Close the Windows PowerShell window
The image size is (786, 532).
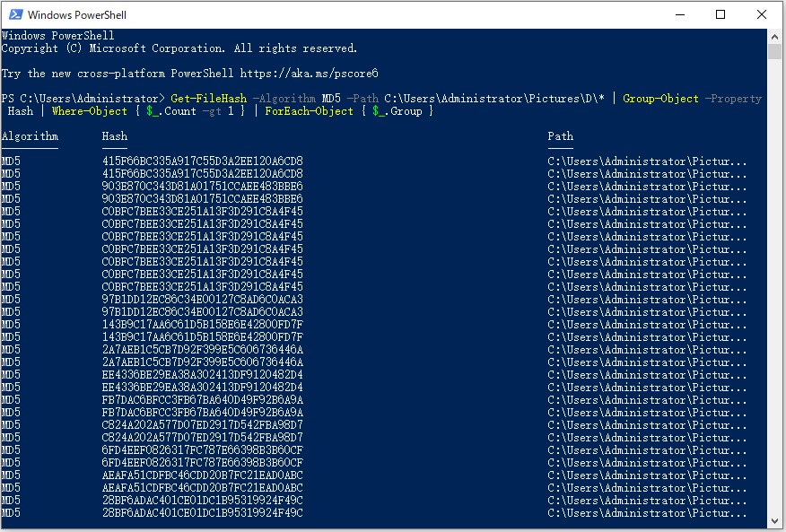tap(762, 14)
